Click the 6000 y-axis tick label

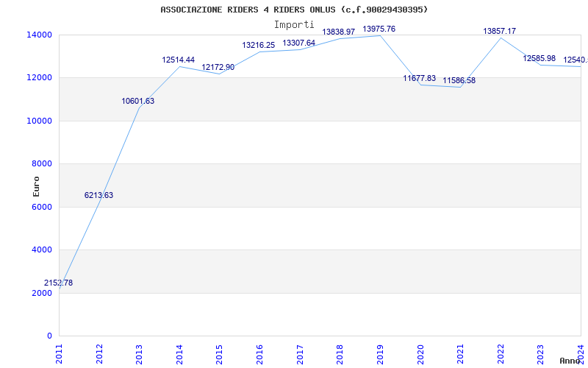[42, 207]
